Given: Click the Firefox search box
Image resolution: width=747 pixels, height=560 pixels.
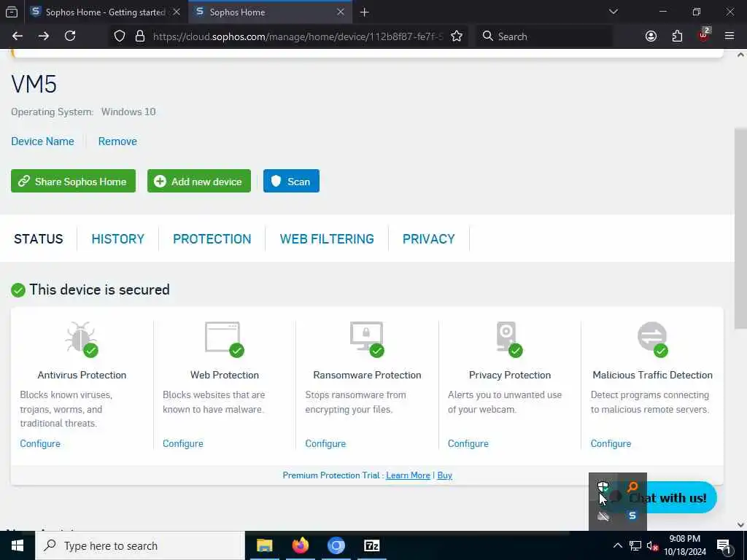Looking at the screenshot, I should [x=544, y=36].
